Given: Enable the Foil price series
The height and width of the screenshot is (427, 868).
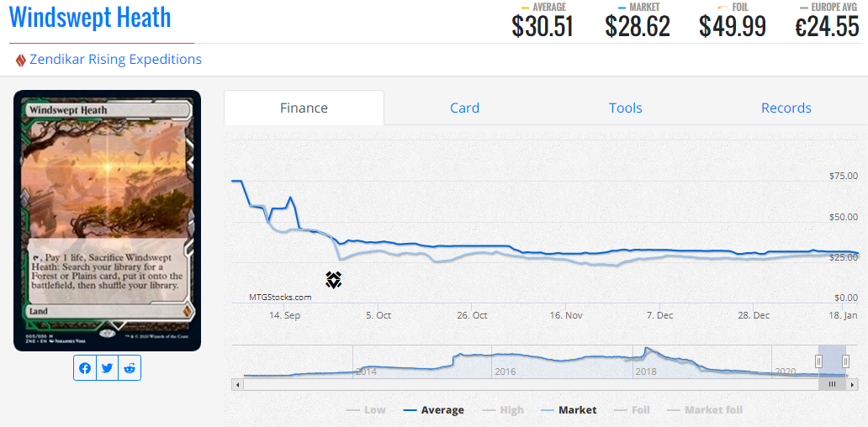Looking at the screenshot, I should (632, 410).
